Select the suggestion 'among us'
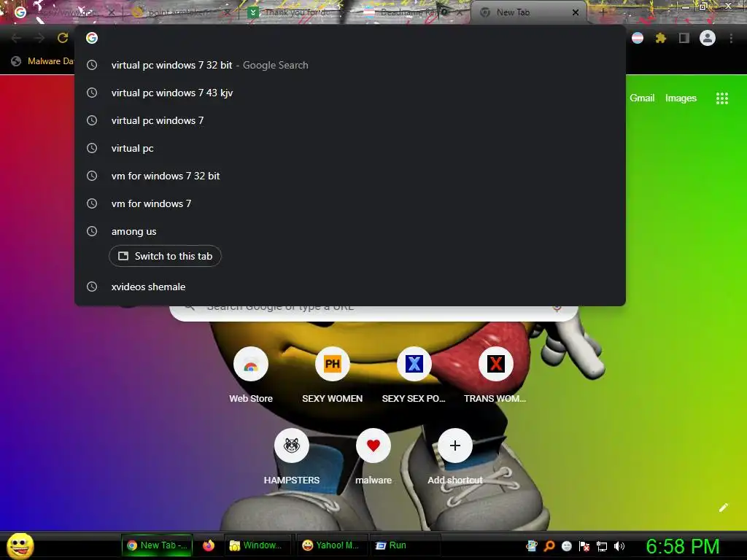This screenshot has width=747, height=560. click(x=350, y=231)
